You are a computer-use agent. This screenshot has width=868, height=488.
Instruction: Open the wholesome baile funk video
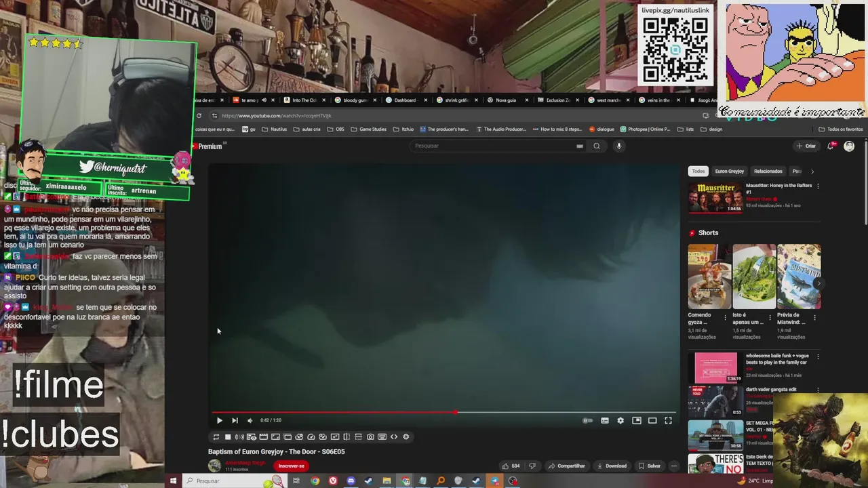click(x=715, y=367)
